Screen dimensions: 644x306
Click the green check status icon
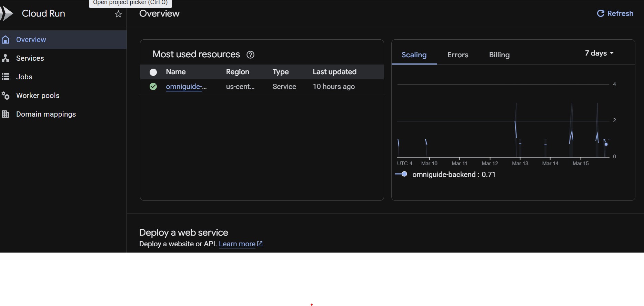point(153,87)
